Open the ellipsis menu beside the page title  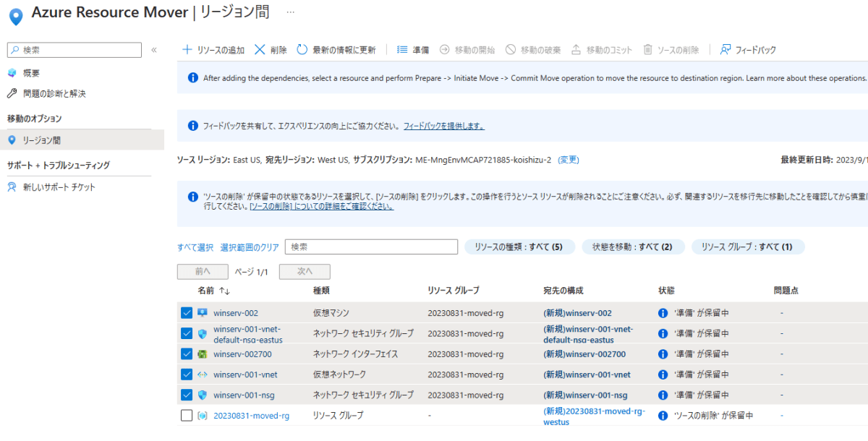click(291, 13)
